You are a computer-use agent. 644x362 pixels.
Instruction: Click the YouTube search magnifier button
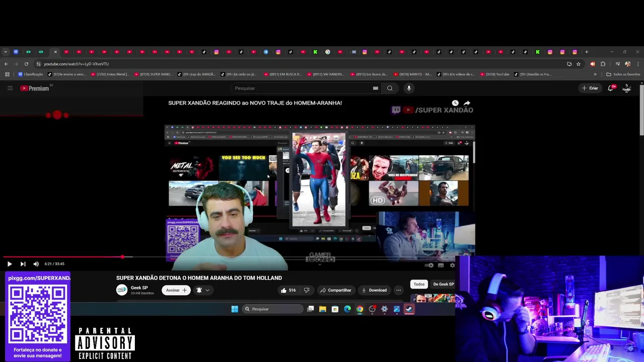click(389, 88)
